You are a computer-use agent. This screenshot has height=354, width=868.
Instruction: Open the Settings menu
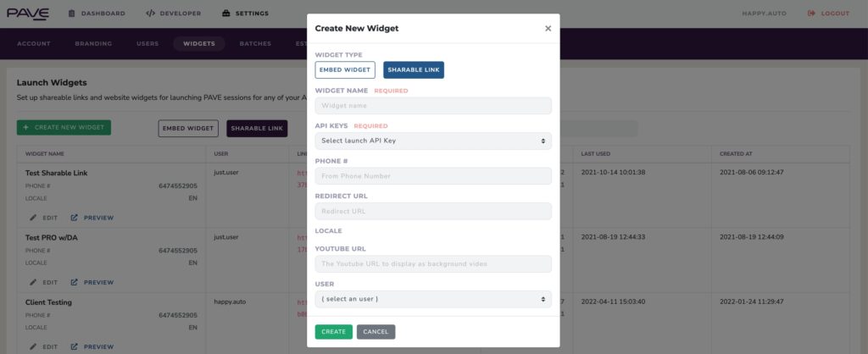(x=245, y=14)
